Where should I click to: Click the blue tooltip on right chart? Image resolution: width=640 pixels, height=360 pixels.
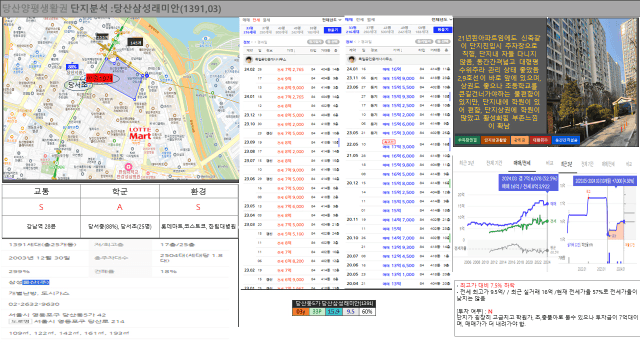point(604,181)
